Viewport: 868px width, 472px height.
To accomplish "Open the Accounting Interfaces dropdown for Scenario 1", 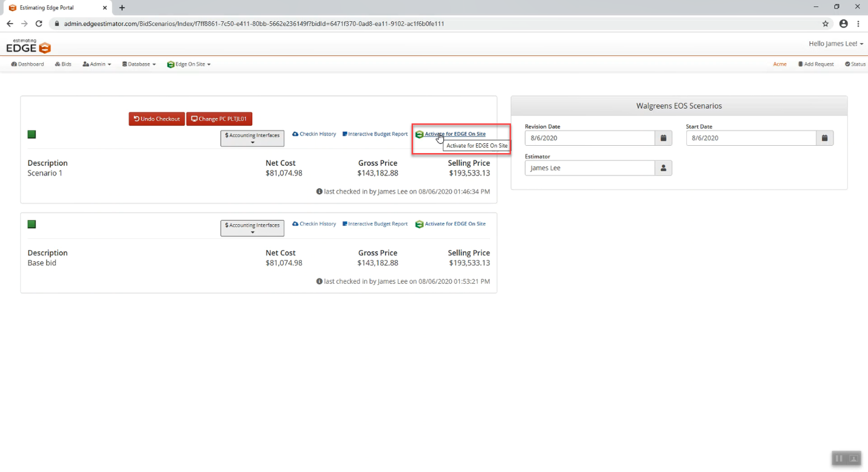I will (252, 138).
